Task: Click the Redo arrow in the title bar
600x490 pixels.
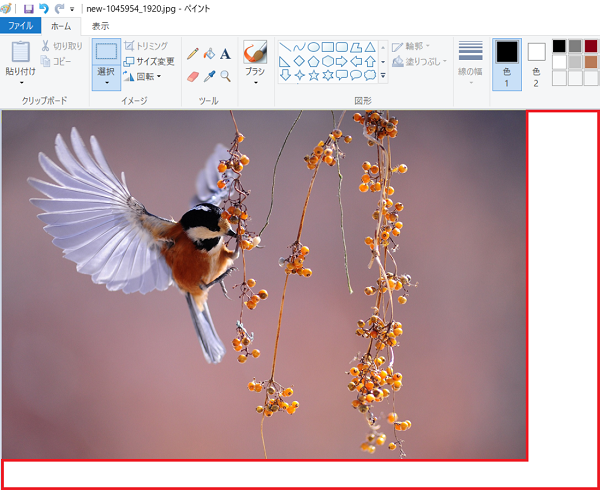Action: point(59,8)
